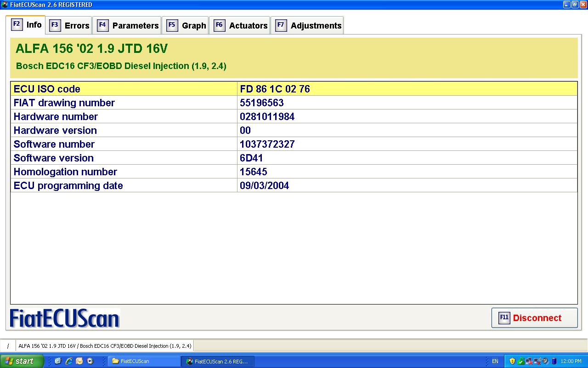Click the status bar ECU description text
Screen dimensions: 588x368
pos(105,345)
